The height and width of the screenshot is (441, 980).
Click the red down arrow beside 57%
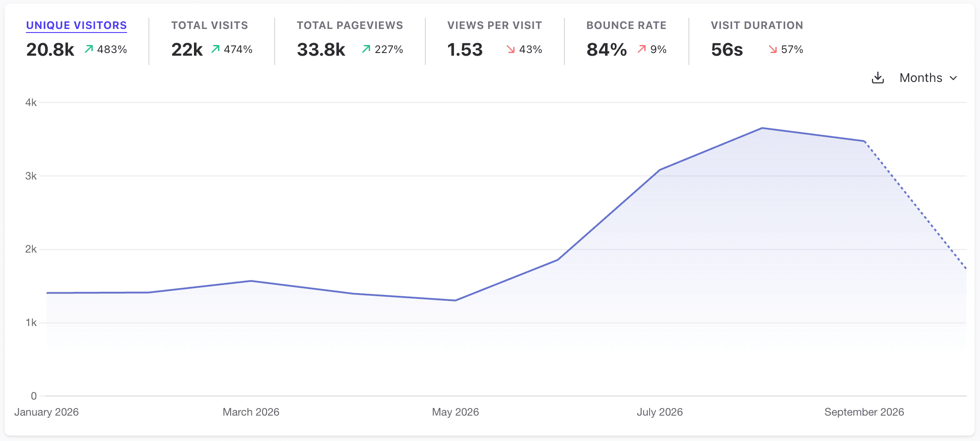pos(773,49)
